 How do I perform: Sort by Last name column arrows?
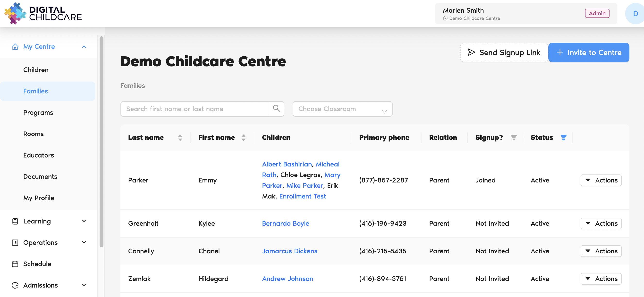pos(180,137)
